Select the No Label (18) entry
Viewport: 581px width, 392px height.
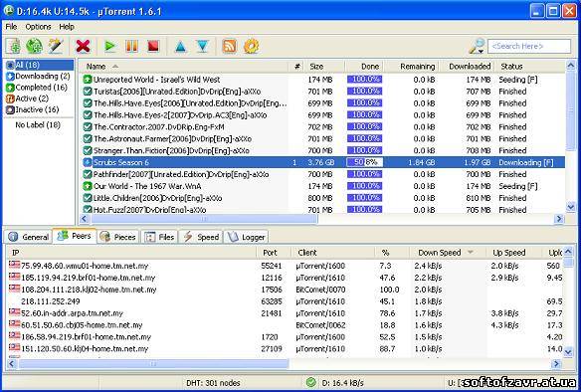tap(38, 124)
